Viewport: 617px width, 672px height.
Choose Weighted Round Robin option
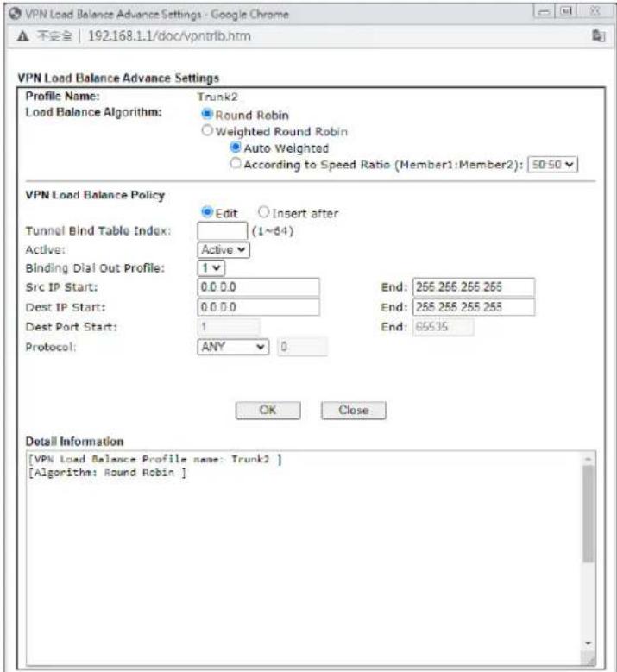pos(207,130)
